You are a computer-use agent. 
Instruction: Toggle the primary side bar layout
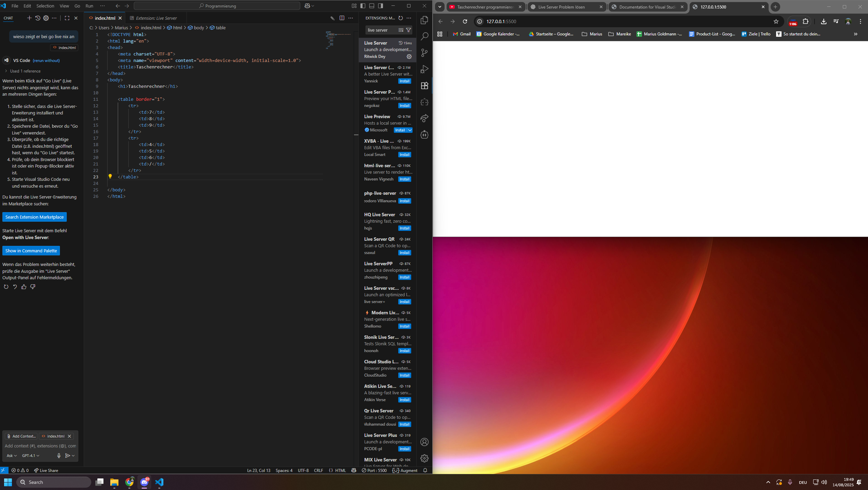tap(363, 6)
